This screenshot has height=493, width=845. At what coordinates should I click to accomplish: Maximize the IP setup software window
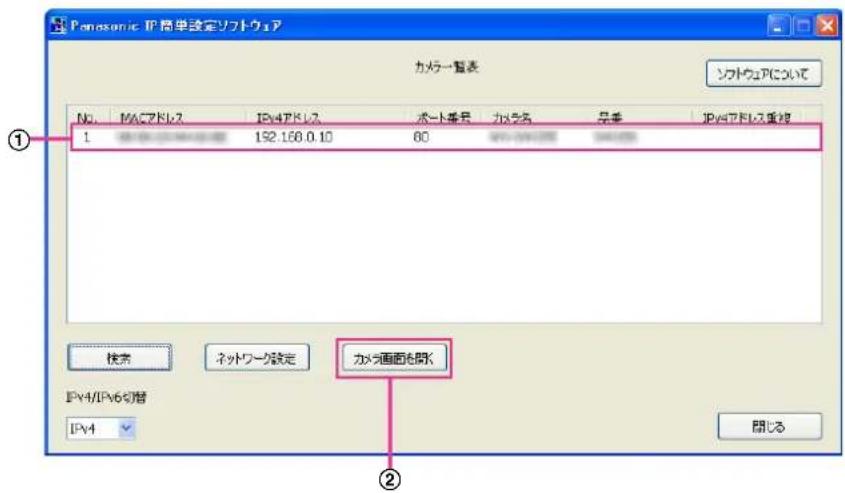[803, 25]
